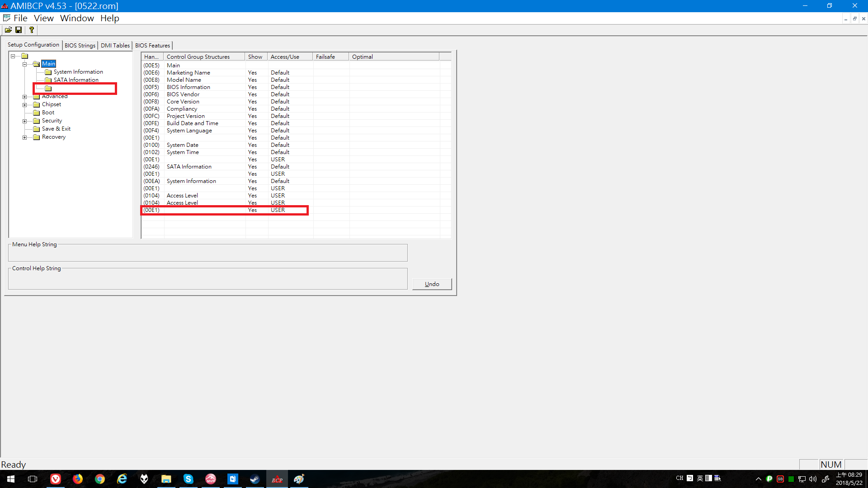Open Task View in the taskbar
Screen dimensions: 868x488
pos(33,479)
